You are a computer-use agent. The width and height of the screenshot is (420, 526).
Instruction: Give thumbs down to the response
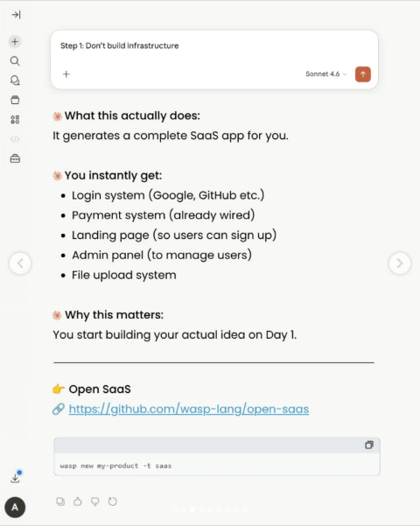[94, 501]
